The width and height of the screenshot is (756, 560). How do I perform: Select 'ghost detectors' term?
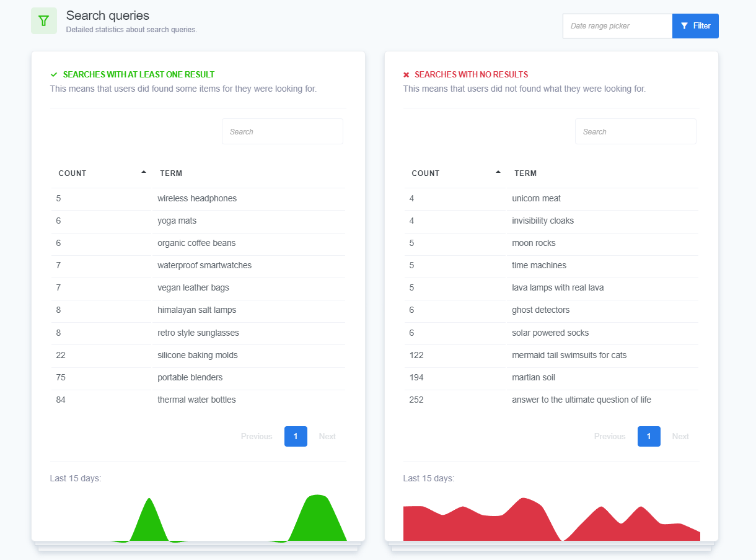coord(541,310)
